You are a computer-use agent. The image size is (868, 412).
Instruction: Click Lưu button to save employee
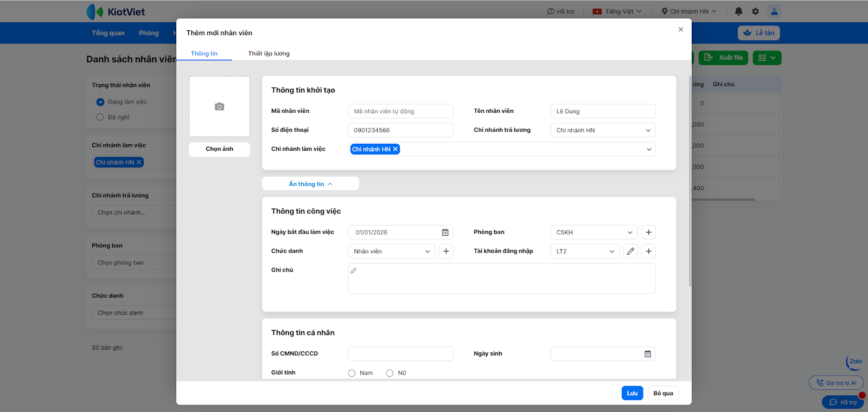coord(632,393)
